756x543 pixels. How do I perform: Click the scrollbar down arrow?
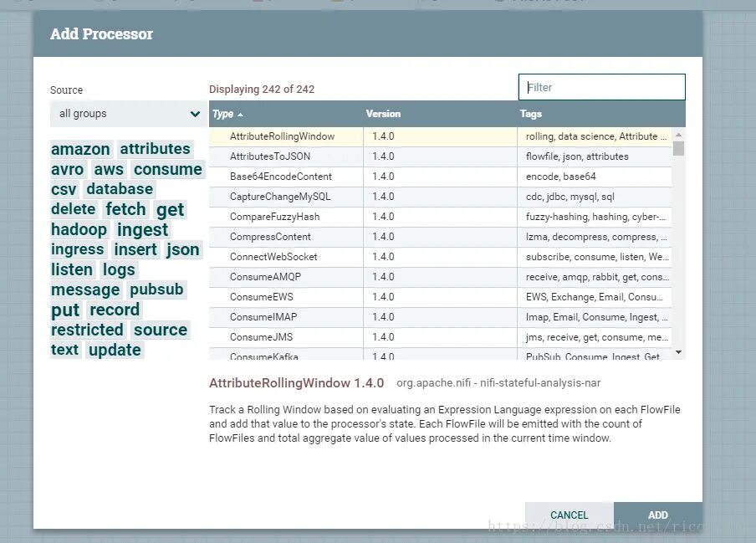(x=678, y=352)
